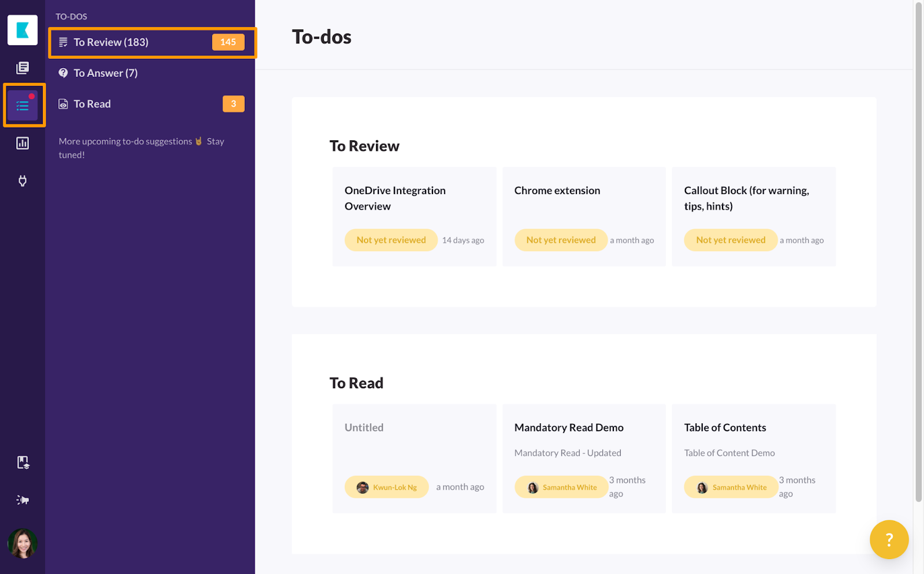Click the Samantha White name chip
924x574 pixels.
point(560,487)
